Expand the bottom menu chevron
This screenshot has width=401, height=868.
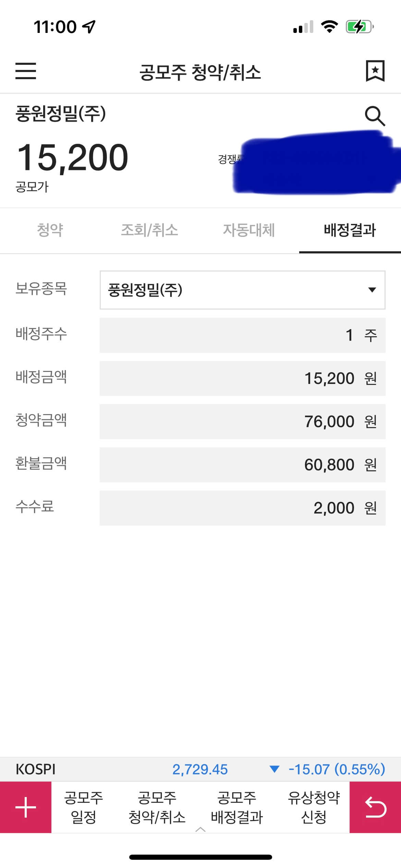point(200,830)
